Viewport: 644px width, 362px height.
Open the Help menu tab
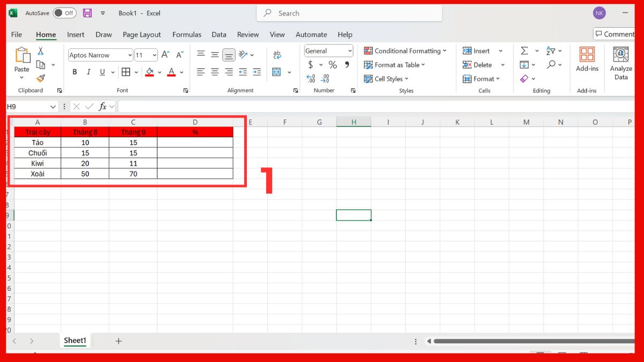(345, 34)
